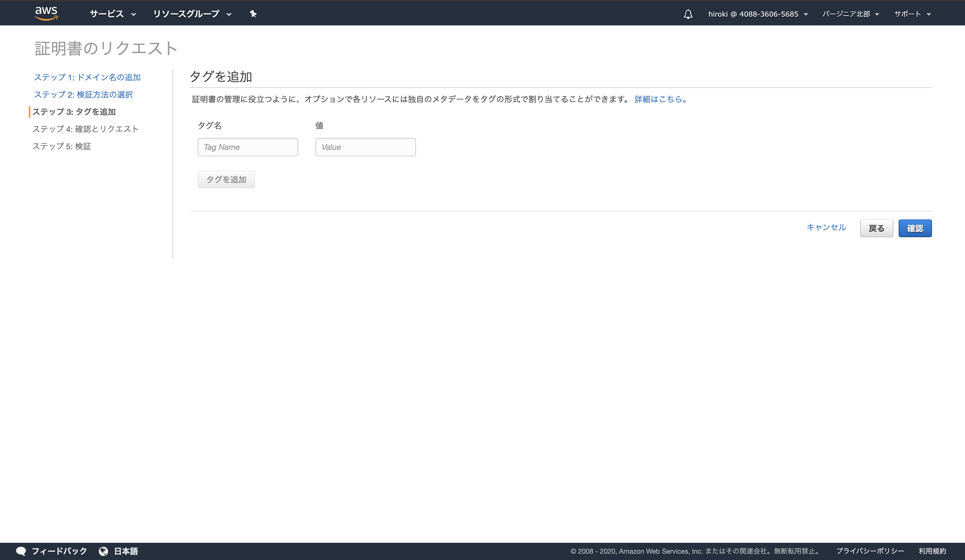Image resolution: width=965 pixels, height=560 pixels.
Task: Open the notifications bell icon
Action: pyautogui.click(x=688, y=14)
